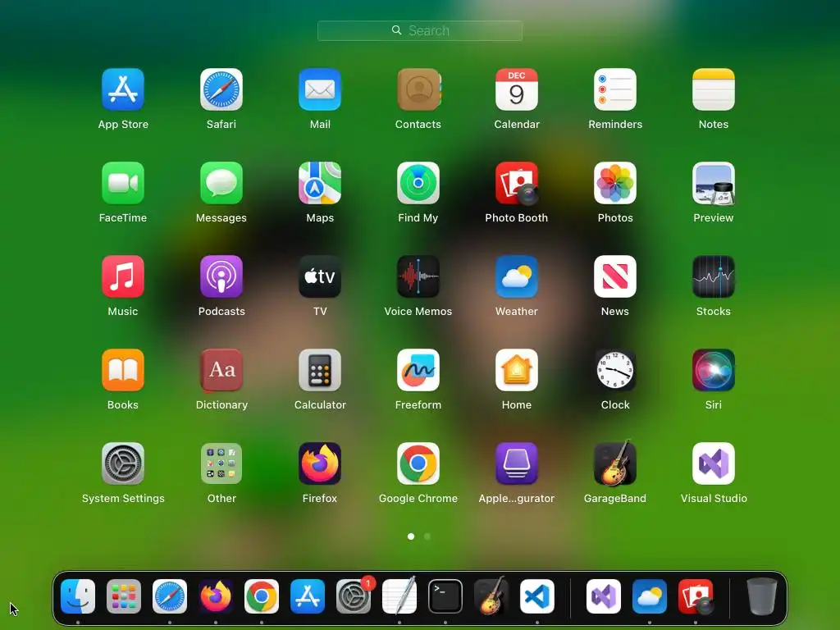Open the Mail app
Image resolution: width=840 pixels, height=630 pixels.
point(320,89)
